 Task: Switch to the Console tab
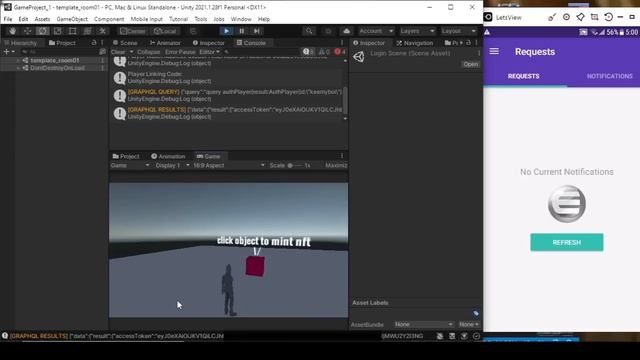251,43
